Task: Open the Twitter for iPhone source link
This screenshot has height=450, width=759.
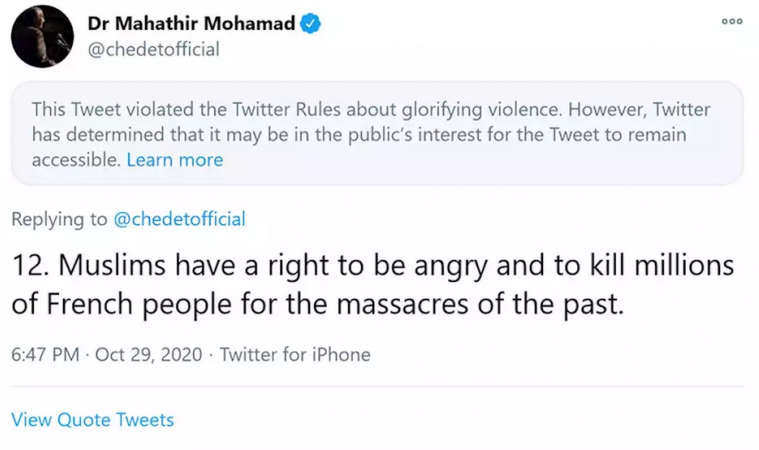Action: 295,354
